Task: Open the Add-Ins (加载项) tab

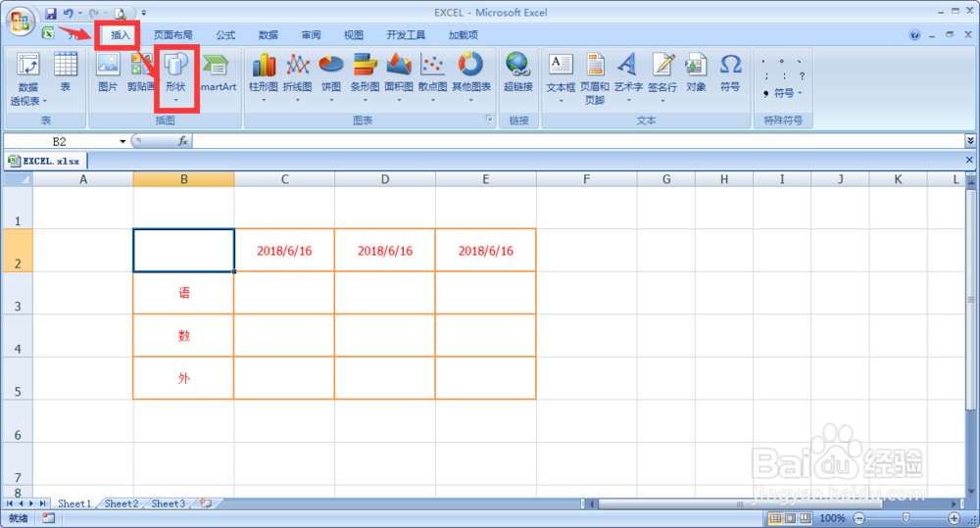Action: [x=464, y=35]
